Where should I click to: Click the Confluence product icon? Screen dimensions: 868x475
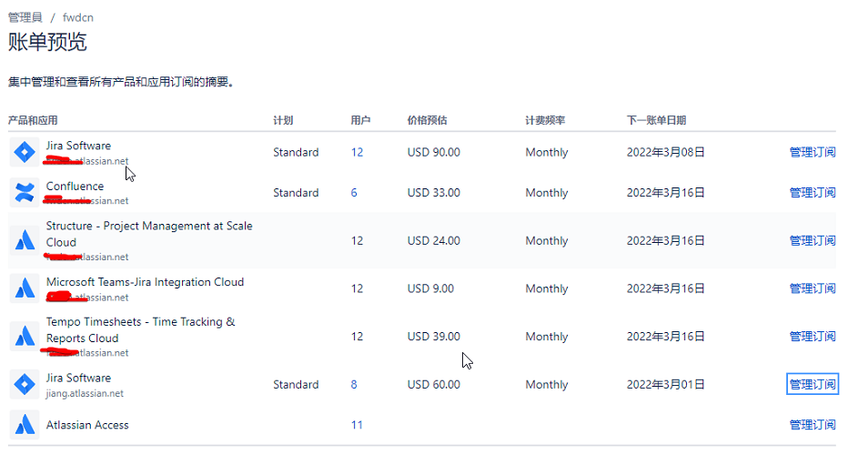[x=25, y=193]
